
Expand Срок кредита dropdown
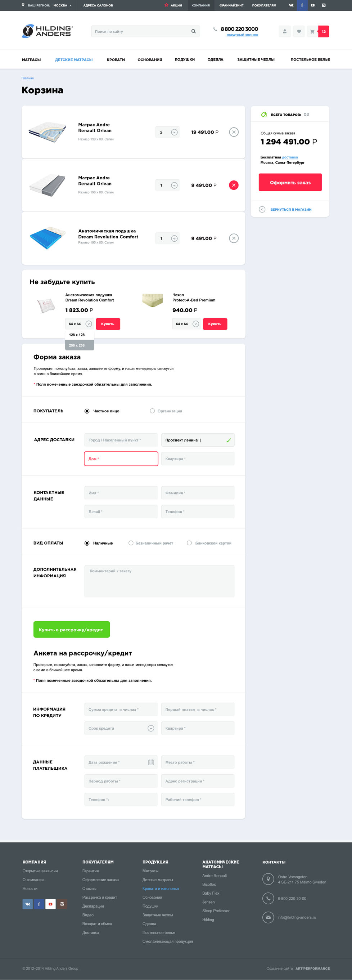[151, 728]
